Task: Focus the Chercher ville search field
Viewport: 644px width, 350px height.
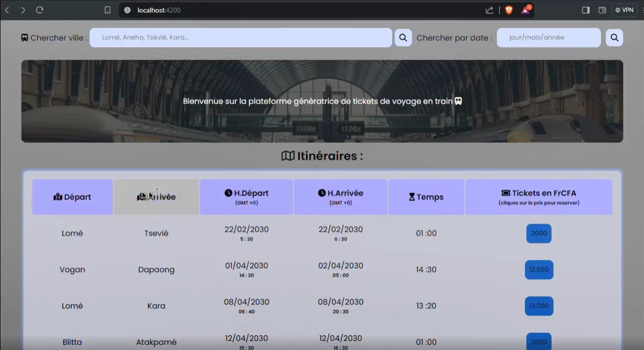Action: coord(241,38)
